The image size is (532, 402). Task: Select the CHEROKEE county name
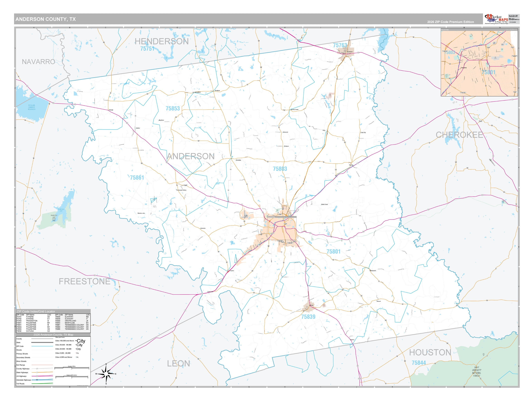(x=459, y=135)
